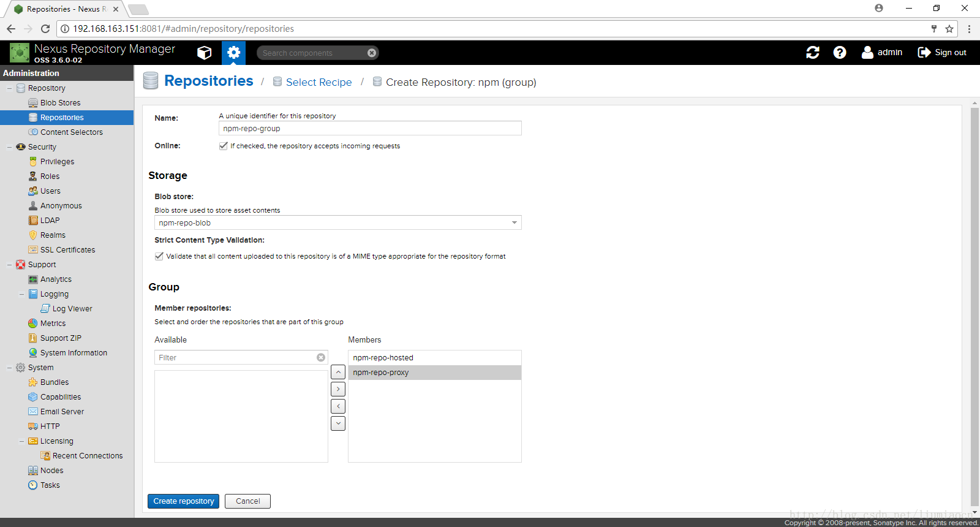Open Roles under Security
The height and width of the screenshot is (527, 980).
coord(50,176)
